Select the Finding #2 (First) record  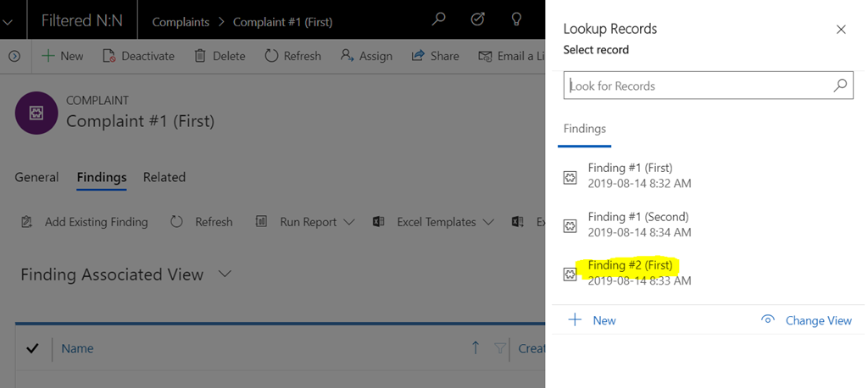pyautogui.click(x=709, y=273)
